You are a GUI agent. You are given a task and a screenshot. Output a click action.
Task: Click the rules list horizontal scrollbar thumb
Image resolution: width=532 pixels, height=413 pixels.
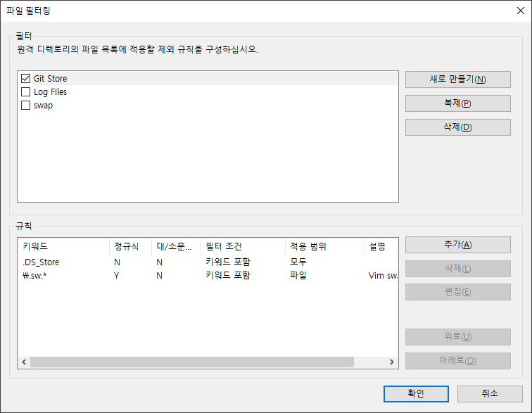coord(192,362)
